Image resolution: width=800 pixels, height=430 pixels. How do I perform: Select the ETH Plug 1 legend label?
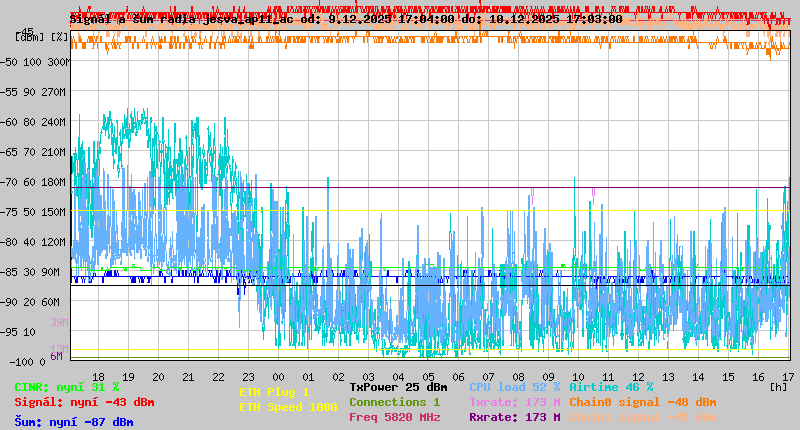click(274, 392)
